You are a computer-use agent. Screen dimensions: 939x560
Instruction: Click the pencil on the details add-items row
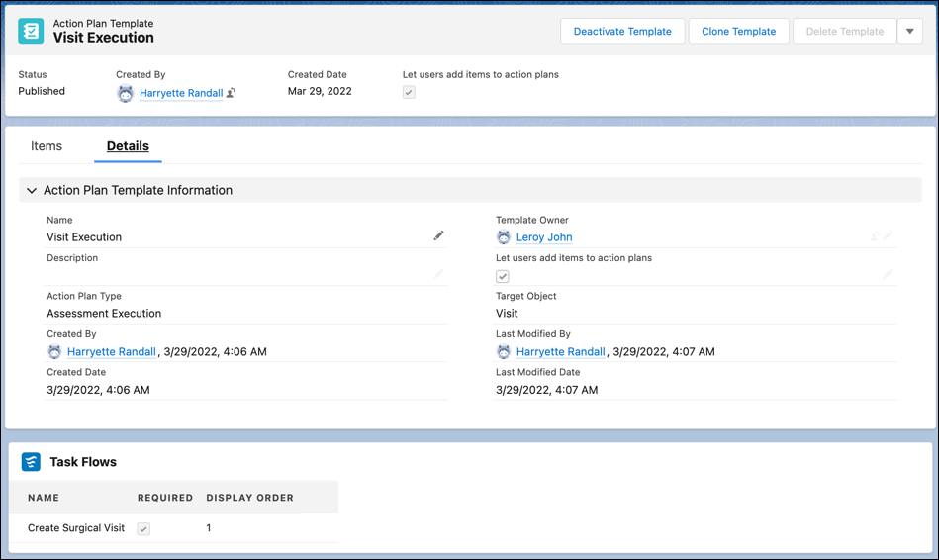(x=889, y=274)
